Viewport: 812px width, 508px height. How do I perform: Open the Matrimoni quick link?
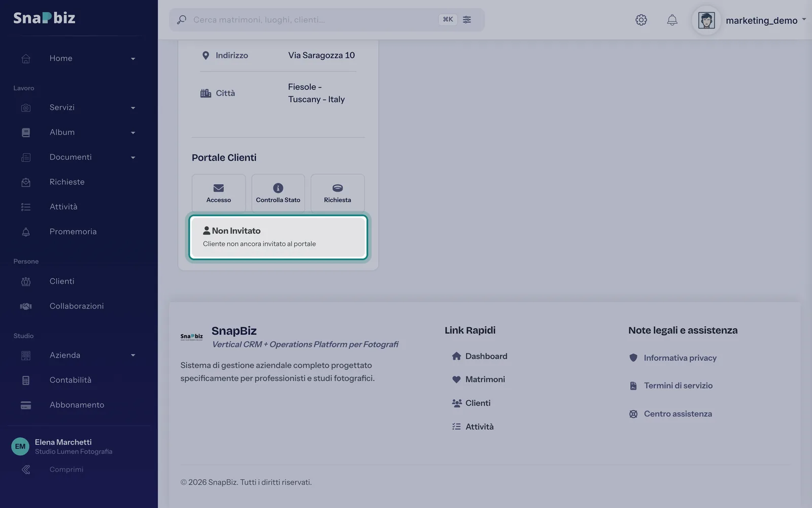tap(479, 379)
